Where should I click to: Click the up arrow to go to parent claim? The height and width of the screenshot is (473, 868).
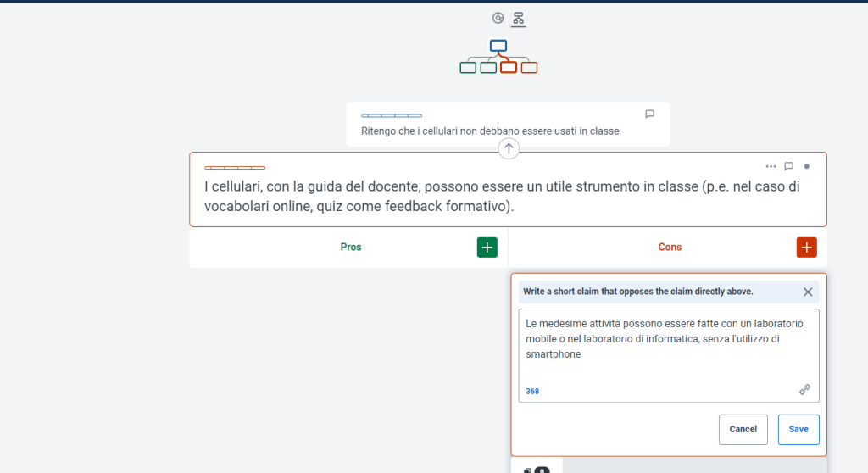[x=509, y=148]
